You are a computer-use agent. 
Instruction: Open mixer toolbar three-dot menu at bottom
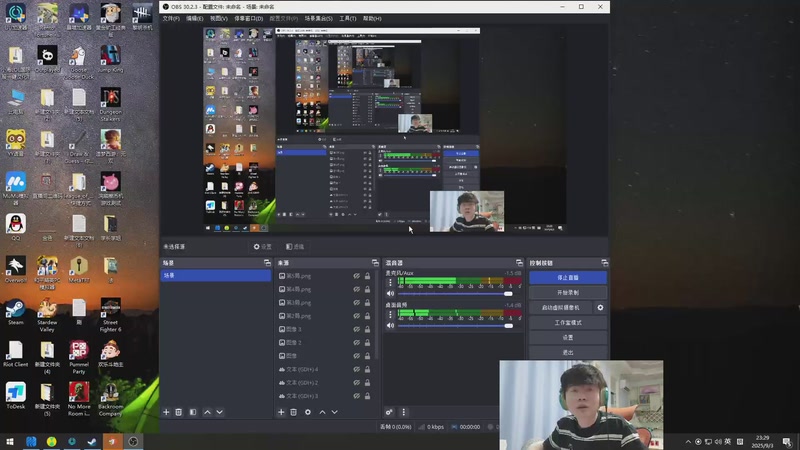coord(404,412)
